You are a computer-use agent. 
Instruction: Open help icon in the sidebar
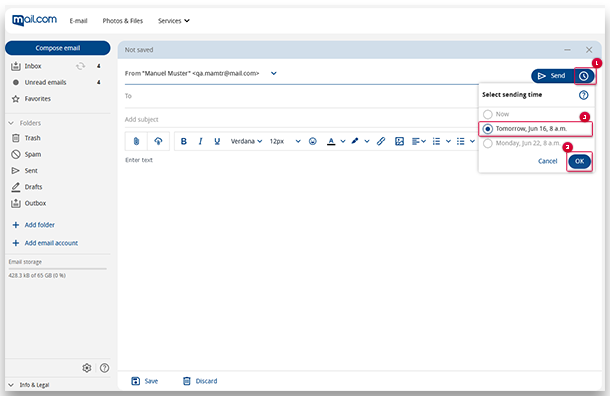(104, 368)
